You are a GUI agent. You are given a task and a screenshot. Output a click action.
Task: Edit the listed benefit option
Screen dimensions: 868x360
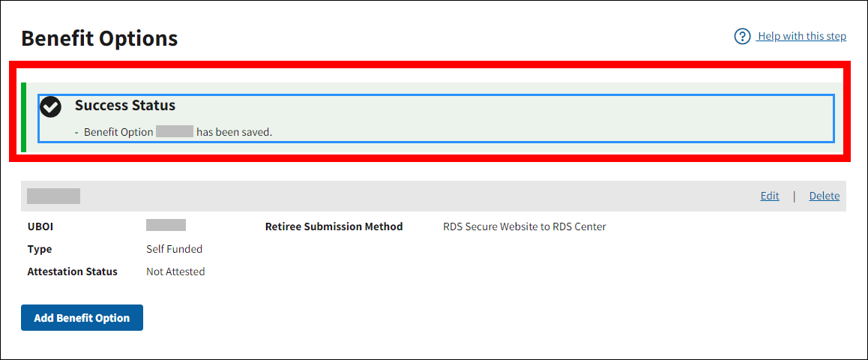tap(770, 196)
